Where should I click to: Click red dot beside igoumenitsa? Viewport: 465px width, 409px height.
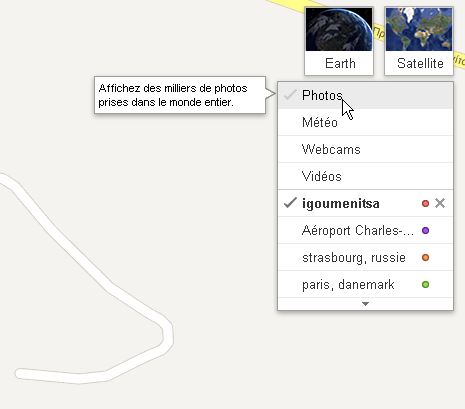tap(425, 203)
